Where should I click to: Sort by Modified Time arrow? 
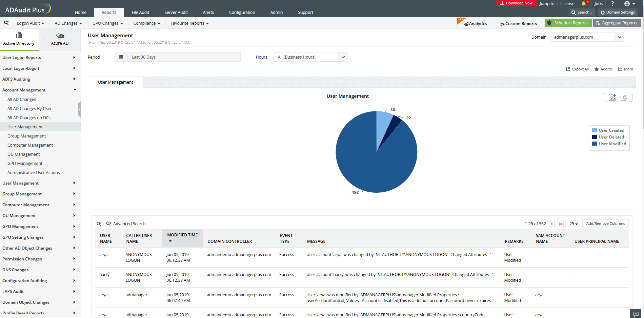(170, 241)
